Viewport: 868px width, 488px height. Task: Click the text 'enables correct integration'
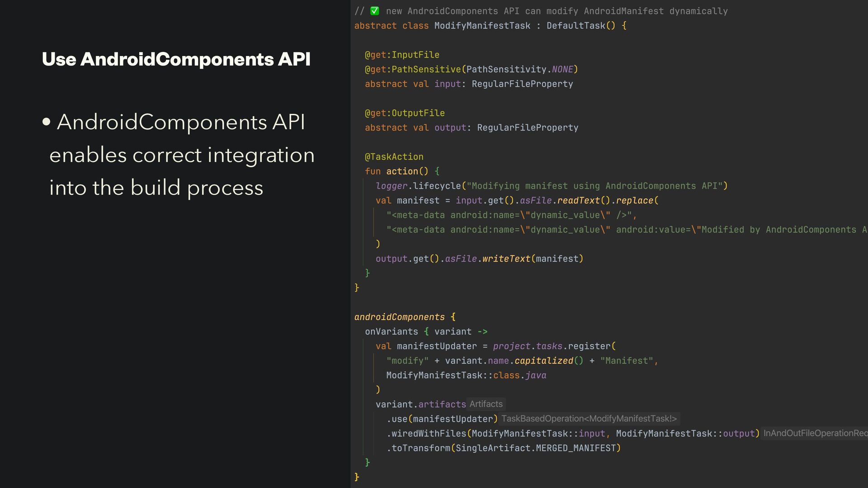182,155
